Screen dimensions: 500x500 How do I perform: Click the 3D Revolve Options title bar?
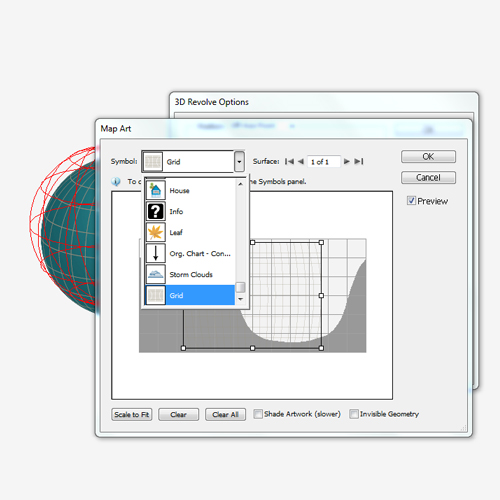[x=323, y=102]
